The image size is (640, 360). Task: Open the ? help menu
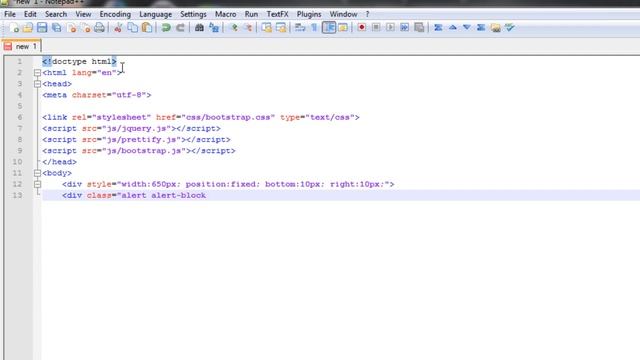[x=367, y=14]
